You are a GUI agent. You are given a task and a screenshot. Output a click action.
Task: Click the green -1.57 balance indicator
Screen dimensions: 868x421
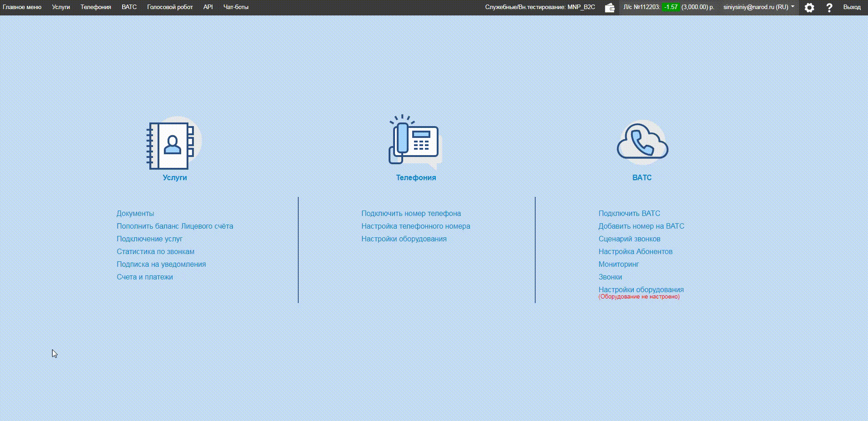pos(670,7)
